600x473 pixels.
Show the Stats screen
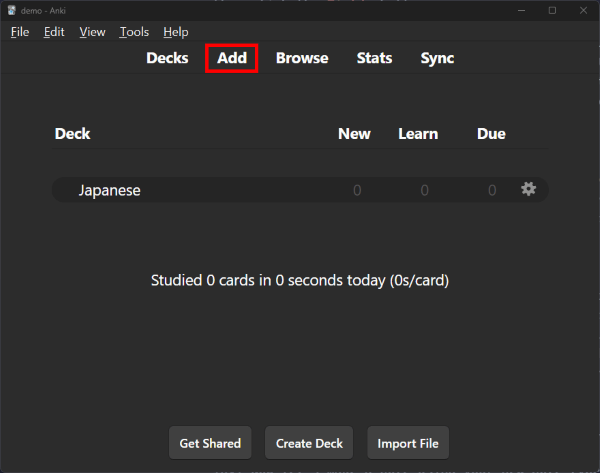pyautogui.click(x=374, y=58)
